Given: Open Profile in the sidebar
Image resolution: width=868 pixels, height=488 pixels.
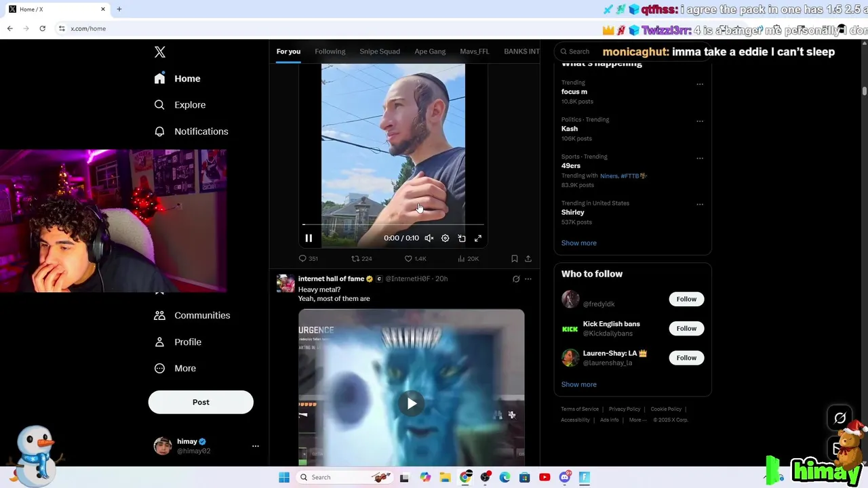Looking at the screenshot, I should point(178,342).
